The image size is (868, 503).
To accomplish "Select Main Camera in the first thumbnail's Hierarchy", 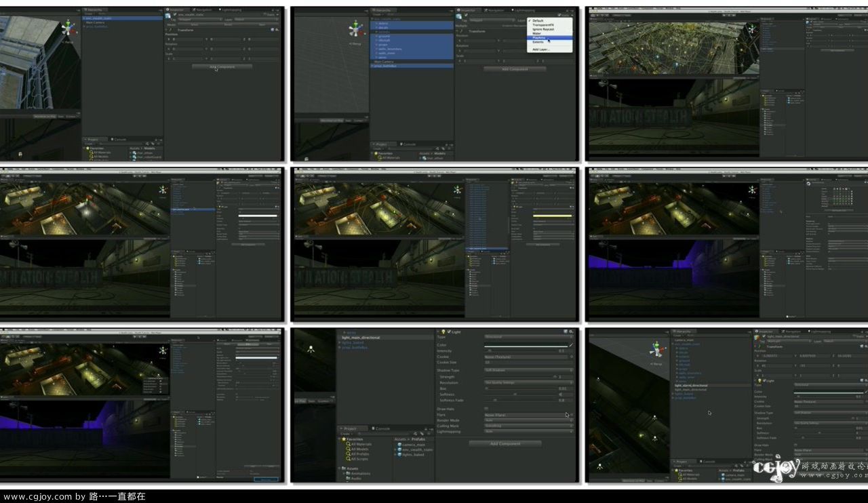I will (x=95, y=22).
